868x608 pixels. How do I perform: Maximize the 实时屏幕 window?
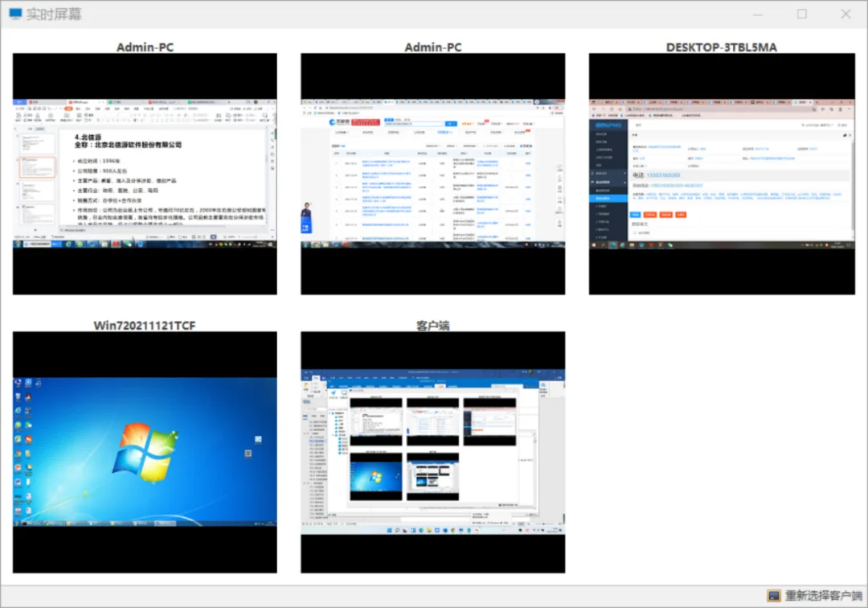coord(801,14)
